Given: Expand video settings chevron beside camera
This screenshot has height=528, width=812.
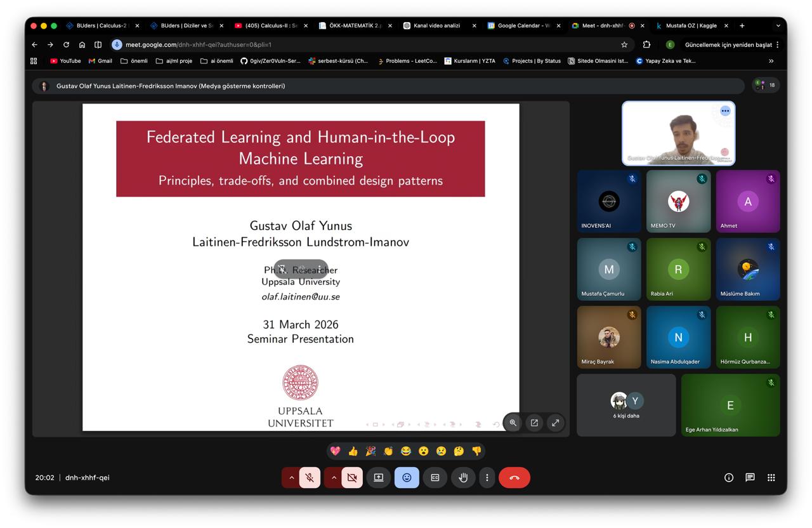Looking at the screenshot, I should click(x=334, y=477).
